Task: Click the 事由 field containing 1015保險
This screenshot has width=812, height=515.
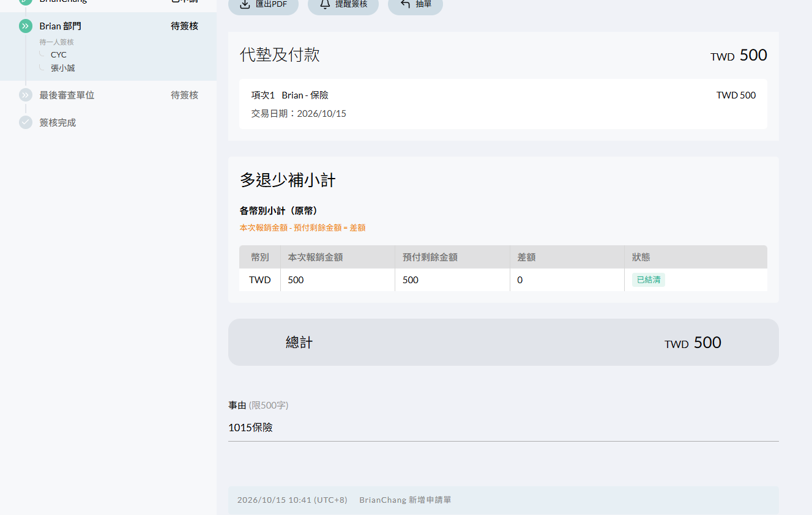Action: click(x=503, y=428)
